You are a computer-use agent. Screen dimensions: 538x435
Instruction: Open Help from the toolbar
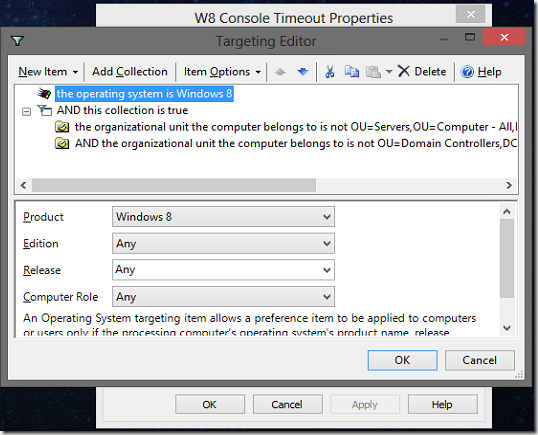coord(481,72)
